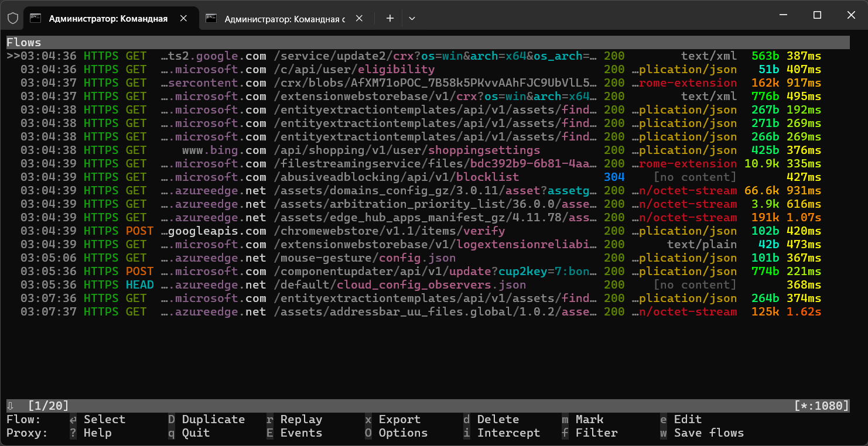Viewport: 868px width, 446px height.
Task: Click the 267b size value
Action: 765,110
